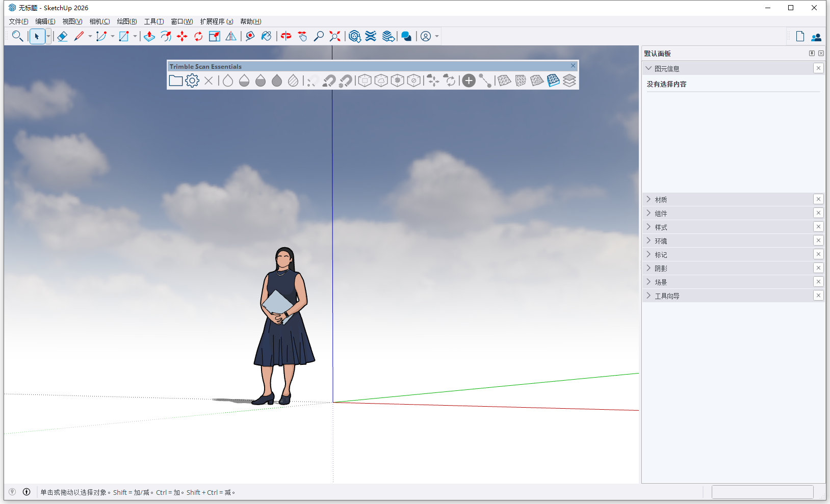Click the Zoom Extents icon
The image size is (830, 504).
click(335, 36)
